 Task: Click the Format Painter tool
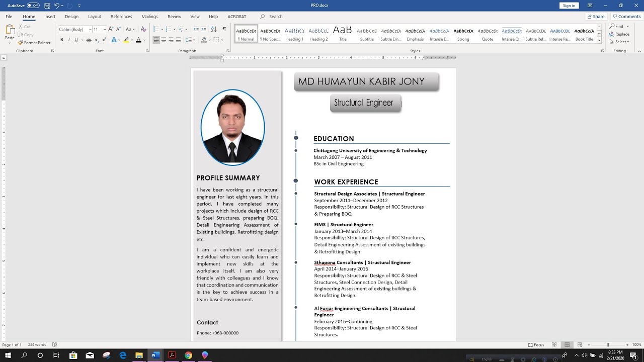(34, 43)
